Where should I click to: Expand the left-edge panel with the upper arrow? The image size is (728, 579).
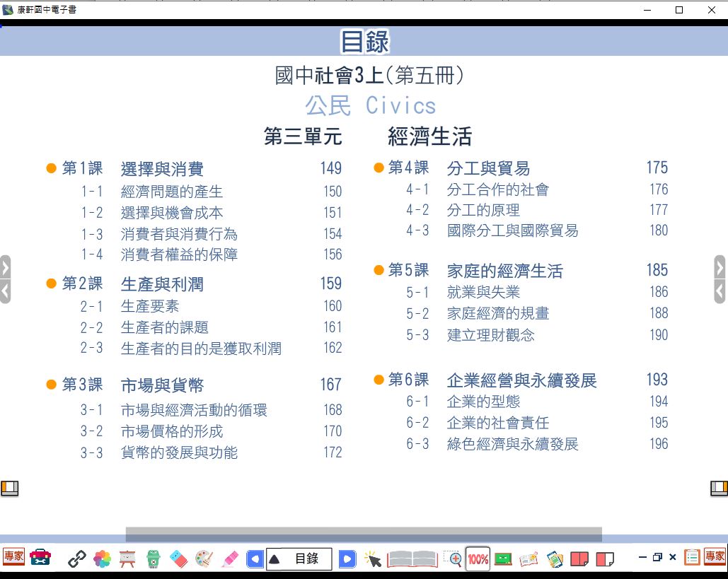point(6,267)
